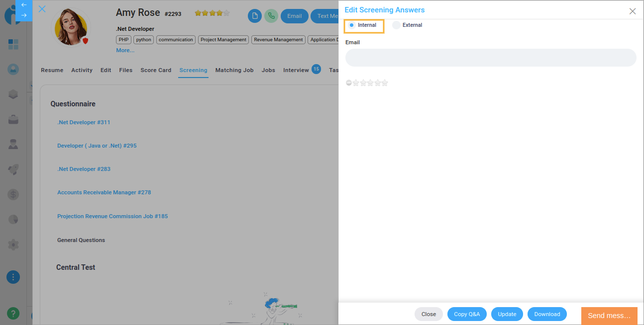644x325 pixels.
Task: Click the Email button in profile header
Action: 295,16
